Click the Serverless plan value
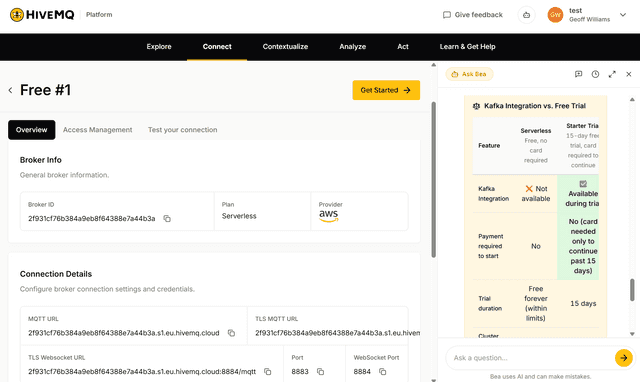This screenshot has width=640, height=382. [x=239, y=216]
